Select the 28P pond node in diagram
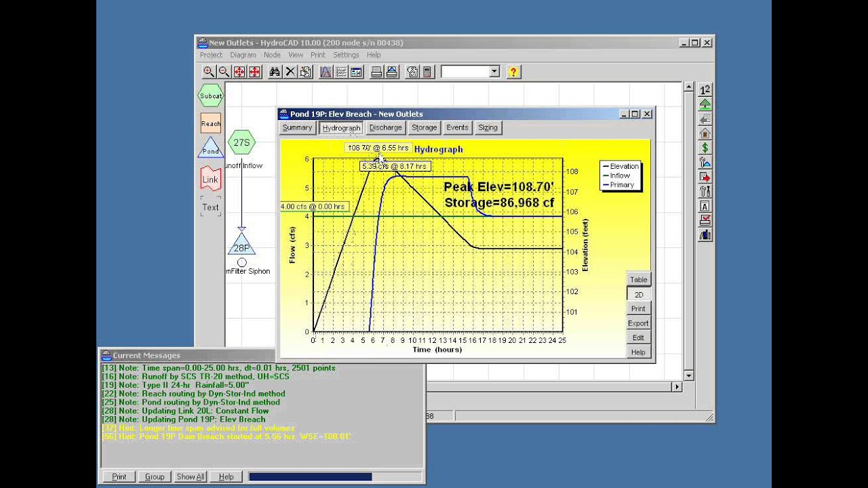 click(x=241, y=243)
